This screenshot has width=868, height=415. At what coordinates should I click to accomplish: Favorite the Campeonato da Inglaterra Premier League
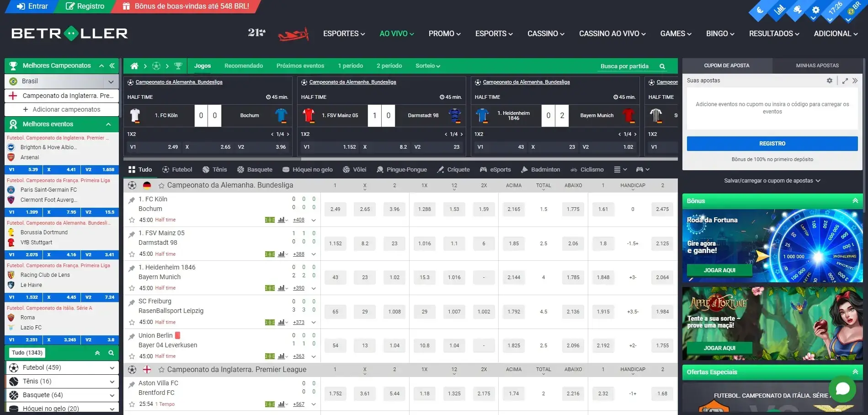pos(161,370)
